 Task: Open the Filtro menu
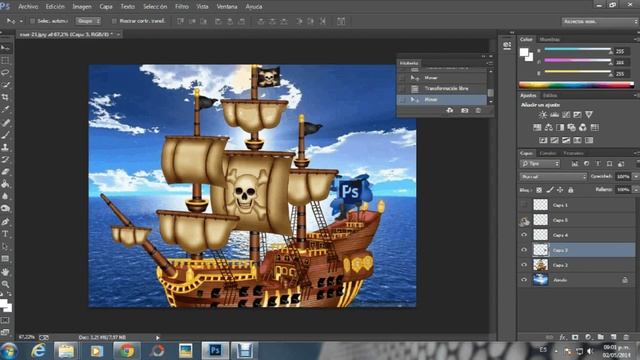(182, 7)
